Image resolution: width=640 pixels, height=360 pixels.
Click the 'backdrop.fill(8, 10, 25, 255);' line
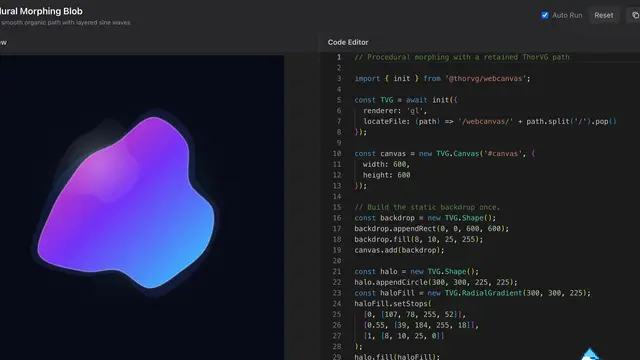pyautogui.click(x=418, y=239)
